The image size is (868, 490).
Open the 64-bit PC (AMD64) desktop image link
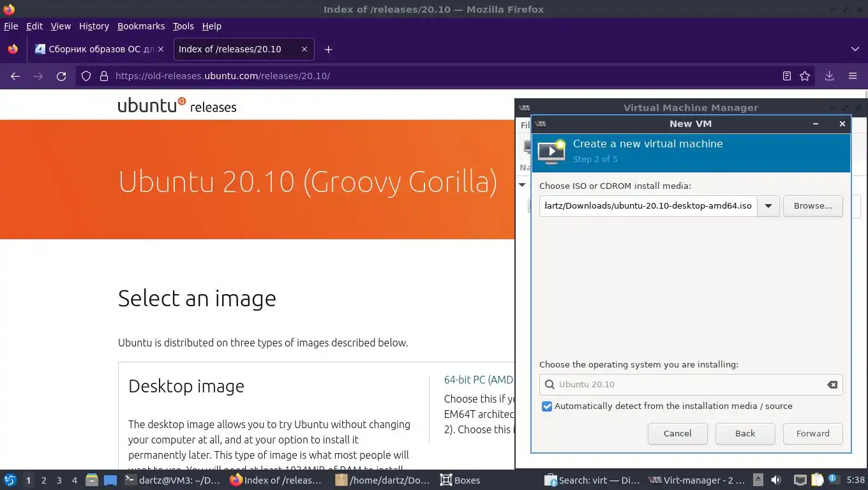coord(479,380)
